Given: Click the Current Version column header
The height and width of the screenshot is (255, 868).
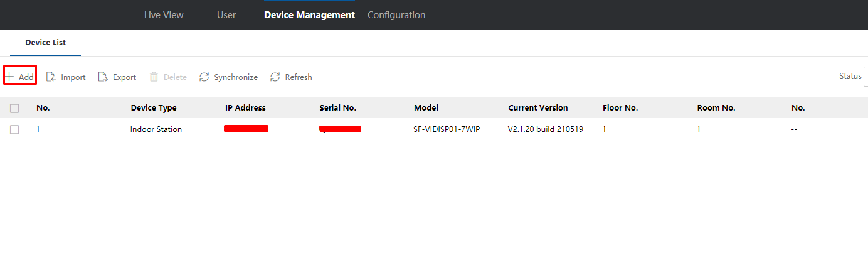Looking at the screenshot, I should click(x=538, y=108).
